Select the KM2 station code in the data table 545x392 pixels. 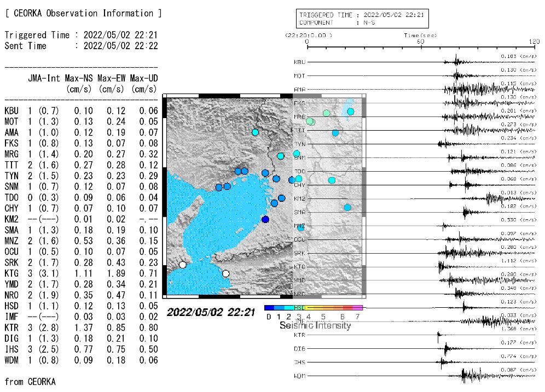point(11,219)
